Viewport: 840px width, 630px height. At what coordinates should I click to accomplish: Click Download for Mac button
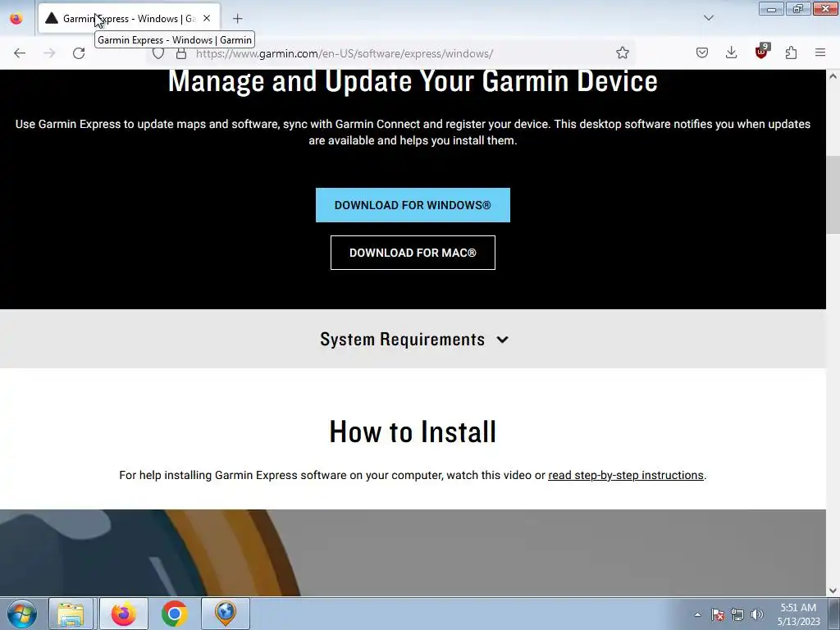[413, 253]
